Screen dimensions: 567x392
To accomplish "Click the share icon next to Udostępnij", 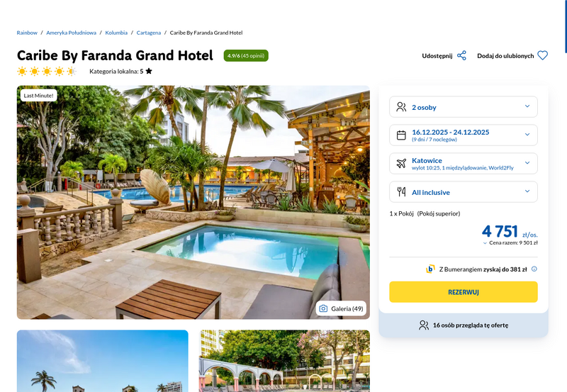I will [x=461, y=56].
